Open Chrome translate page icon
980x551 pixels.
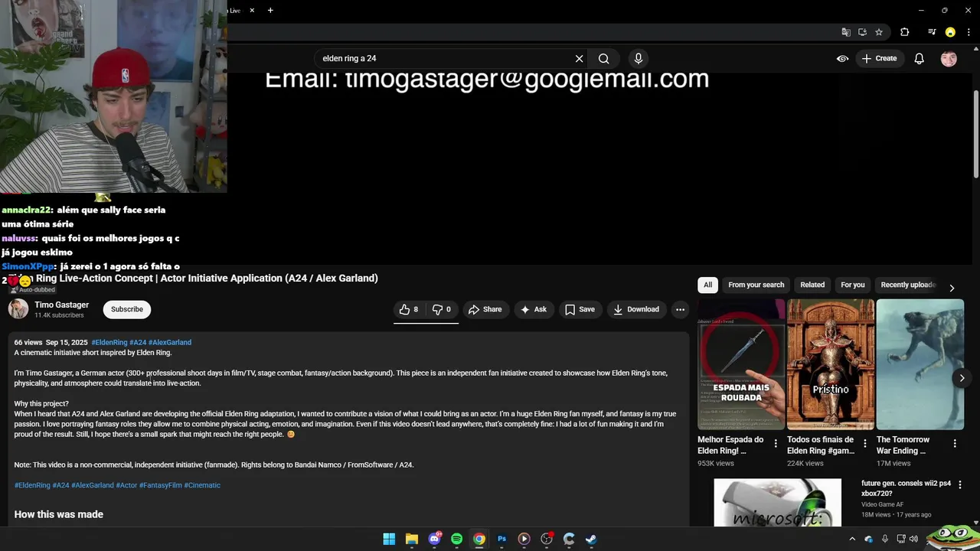coord(846,32)
